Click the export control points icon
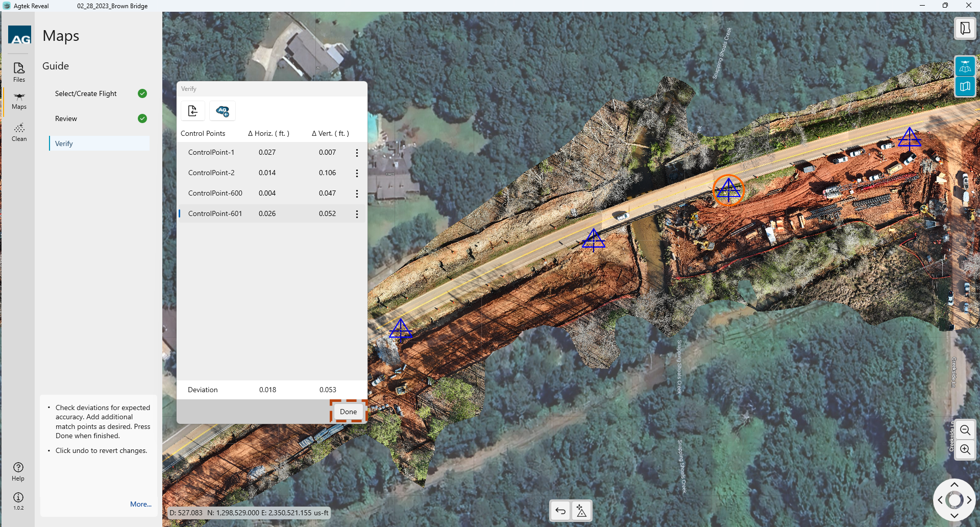This screenshot has width=980, height=527. coord(193,111)
